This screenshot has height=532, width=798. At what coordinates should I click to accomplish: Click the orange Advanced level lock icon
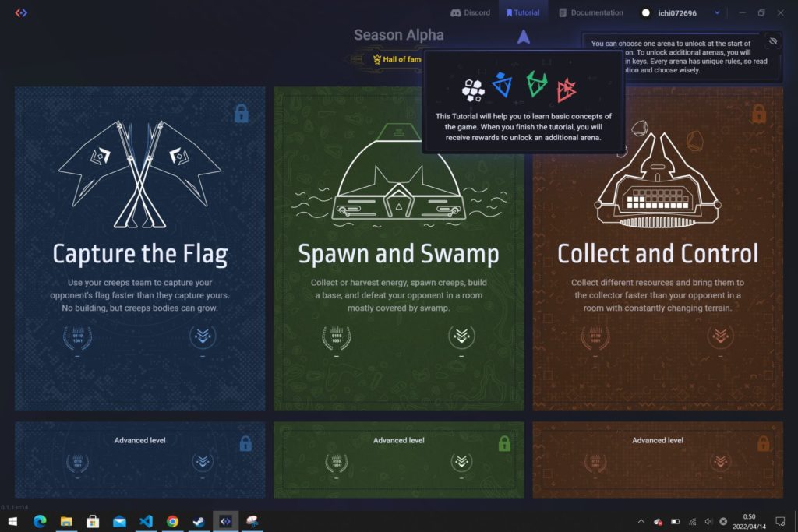(763, 443)
